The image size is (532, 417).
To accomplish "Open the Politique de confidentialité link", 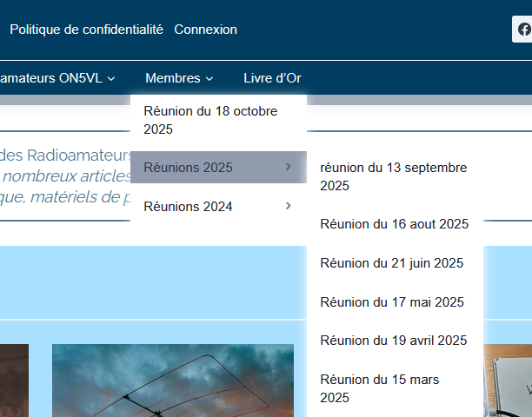I will [86, 30].
